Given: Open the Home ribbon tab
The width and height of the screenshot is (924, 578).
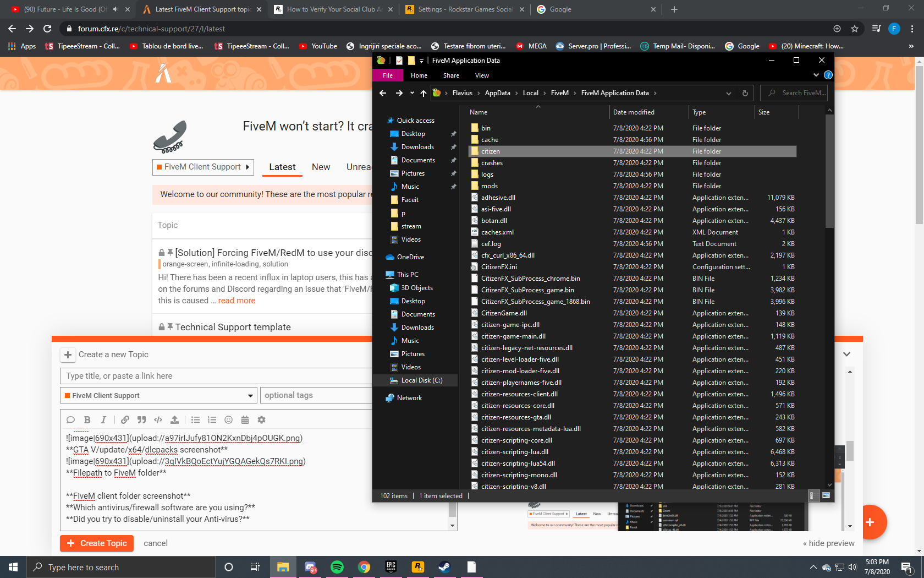Looking at the screenshot, I should [x=419, y=75].
